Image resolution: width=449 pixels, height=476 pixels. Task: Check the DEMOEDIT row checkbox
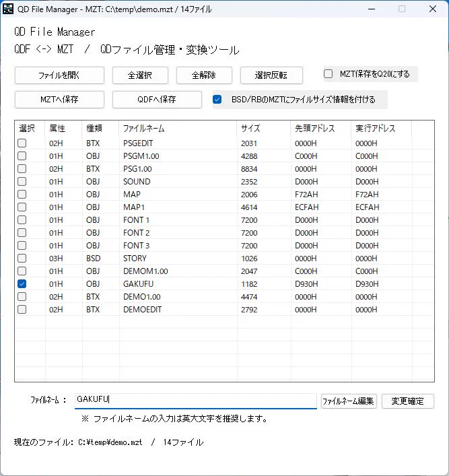pyautogui.click(x=22, y=309)
